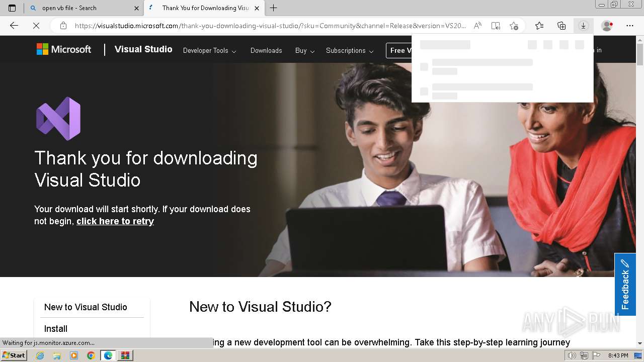644x362 pixels.
Task: Open Immersive Reader icon
Action: click(496, 26)
